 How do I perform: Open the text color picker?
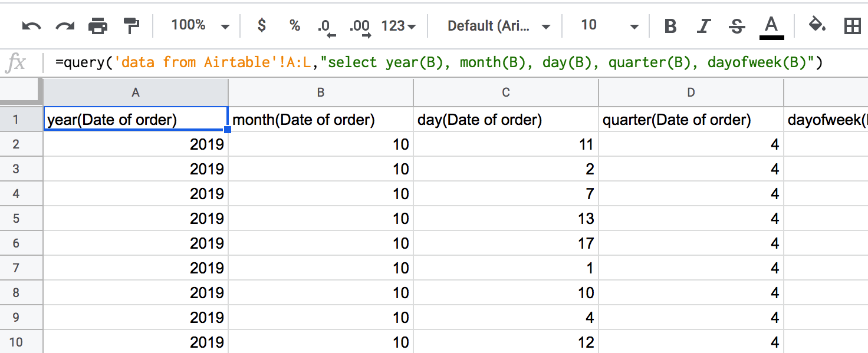pos(771,27)
